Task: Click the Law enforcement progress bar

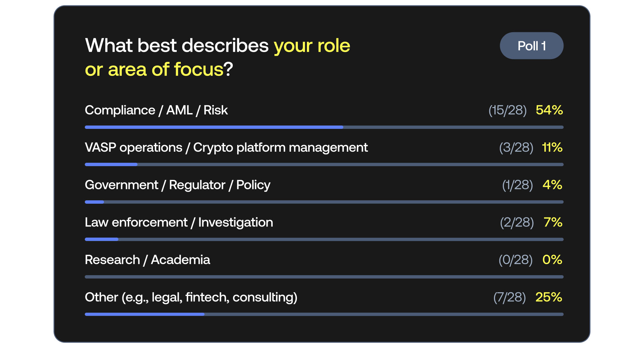Action: pyautogui.click(x=324, y=240)
